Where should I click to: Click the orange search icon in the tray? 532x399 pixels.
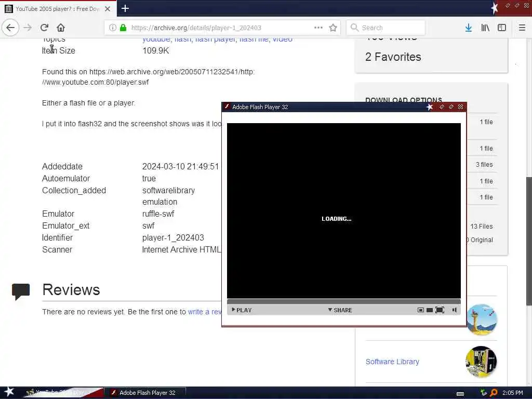pyautogui.click(x=494, y=393)
